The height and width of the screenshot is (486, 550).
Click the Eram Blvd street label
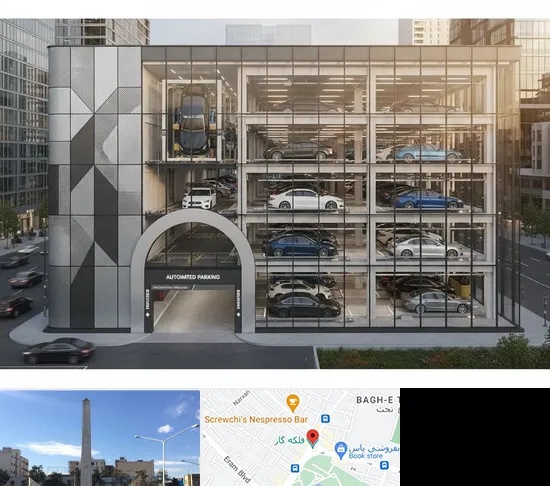coord(237,470)
